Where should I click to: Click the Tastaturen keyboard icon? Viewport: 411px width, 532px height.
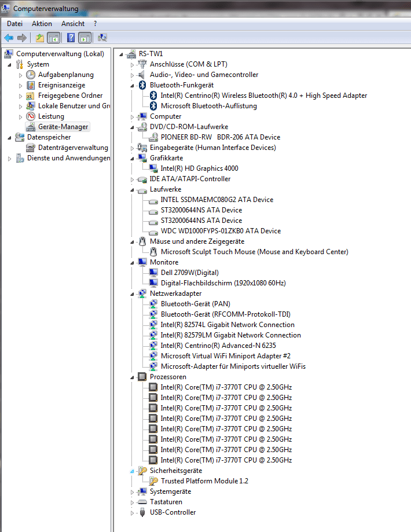point(142,502)
